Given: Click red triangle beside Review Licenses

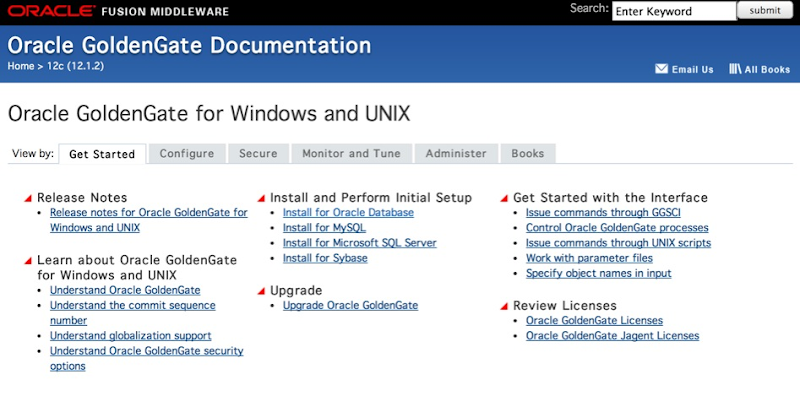Looking at the screenshot, I should (x=504, y=305).
